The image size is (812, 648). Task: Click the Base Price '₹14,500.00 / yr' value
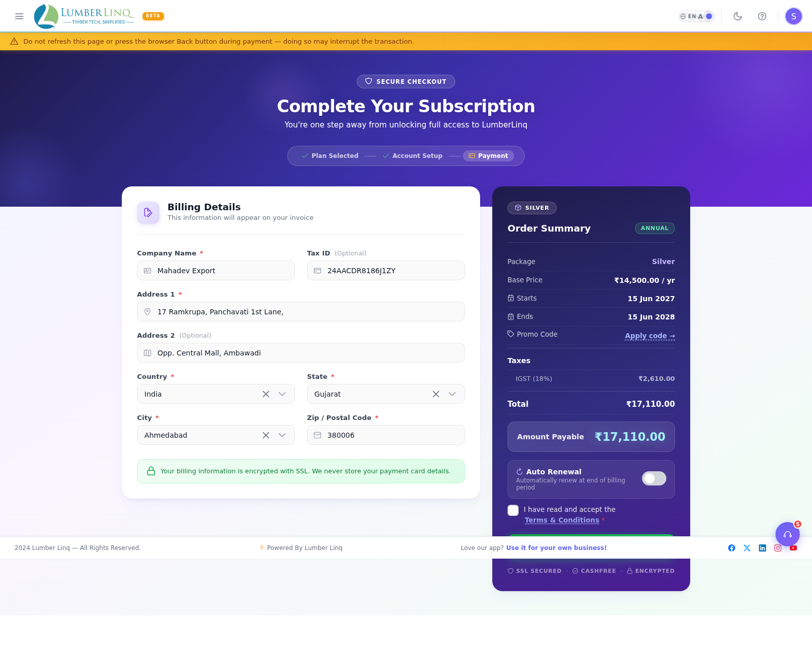click(645, 280)
